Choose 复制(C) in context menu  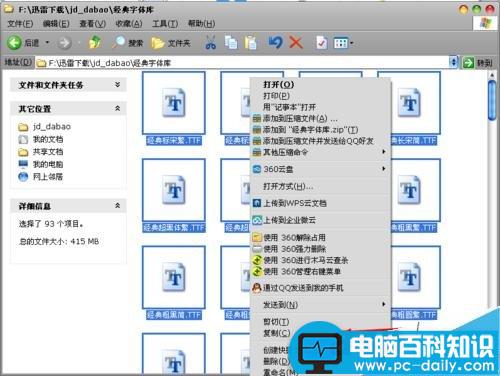tap(277, 333)
